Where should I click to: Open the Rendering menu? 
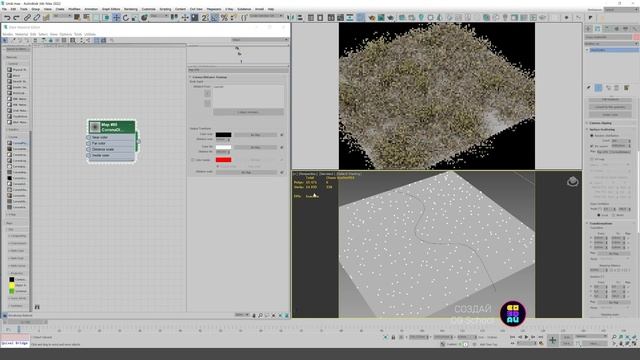(131, 9)
